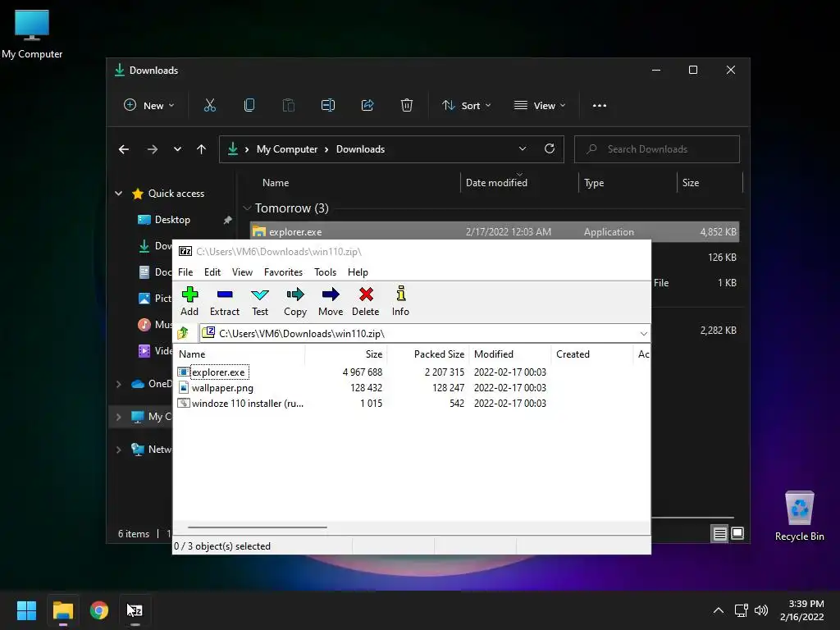
Task: Click the Add button in 7-Zip toolbar
Action: pyautogui.click(x=189, y=301)
